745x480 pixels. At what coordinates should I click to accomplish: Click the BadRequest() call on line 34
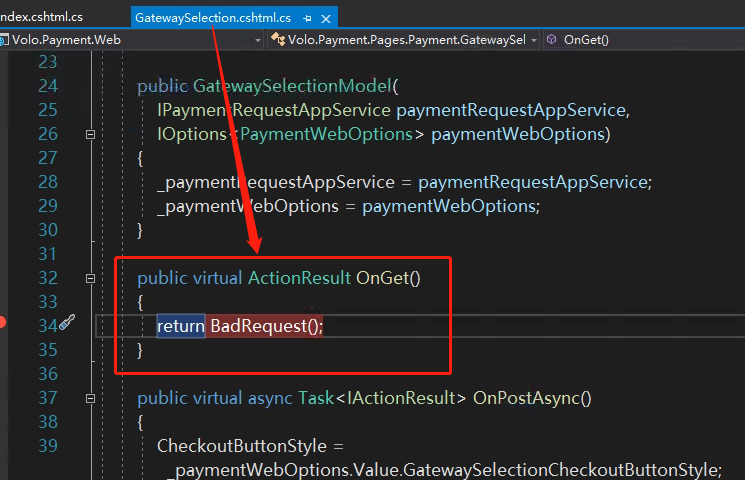coord(266,326)
